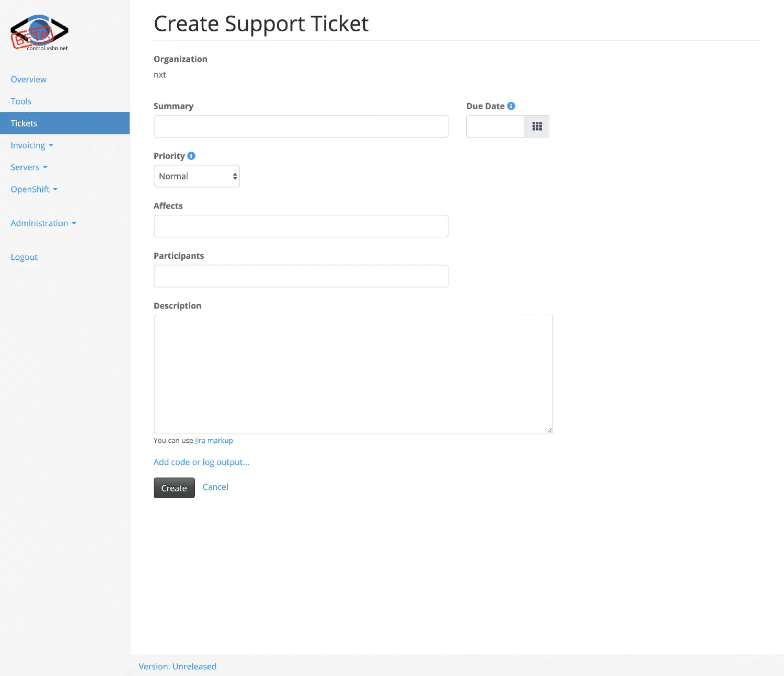Expand the Administration menu
The image size is (784, 676).
tap(43, 223)
